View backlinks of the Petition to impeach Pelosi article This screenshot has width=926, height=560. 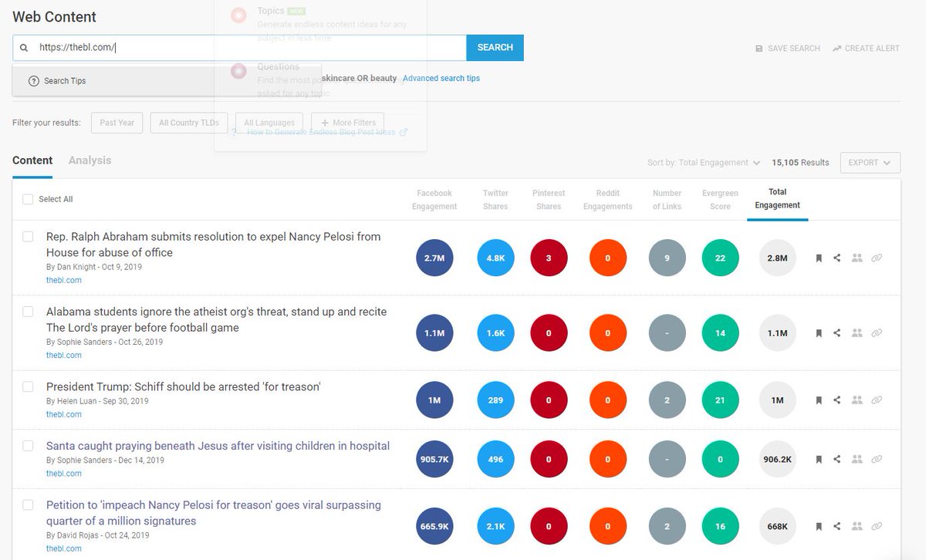877,527
